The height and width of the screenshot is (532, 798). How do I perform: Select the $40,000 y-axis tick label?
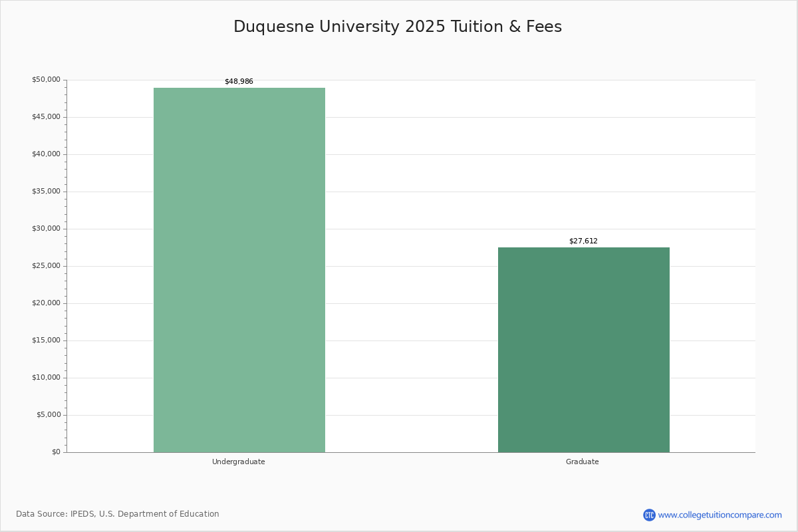(x=46, y=154)
